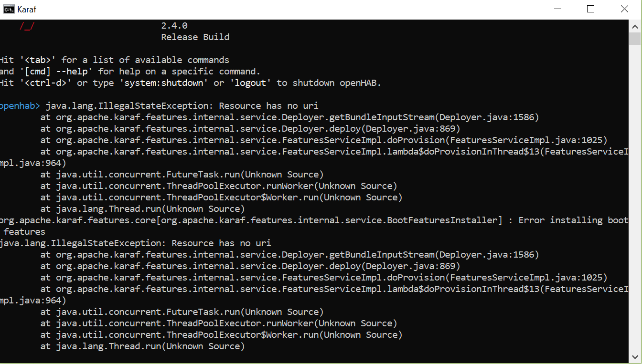The height and width of the screenshot is (364, 642).
Task: Click 'Error installing boot' message text
Action: coord(573,220)
